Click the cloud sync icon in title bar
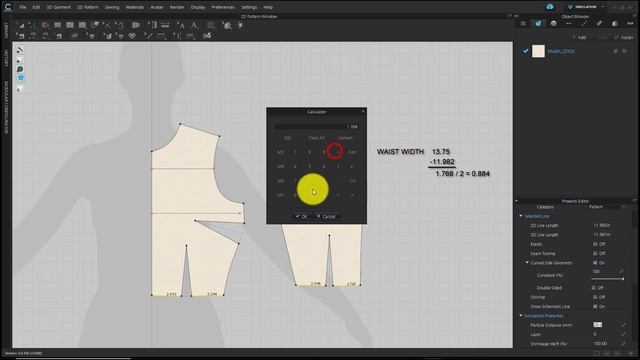 click(550, 7)
